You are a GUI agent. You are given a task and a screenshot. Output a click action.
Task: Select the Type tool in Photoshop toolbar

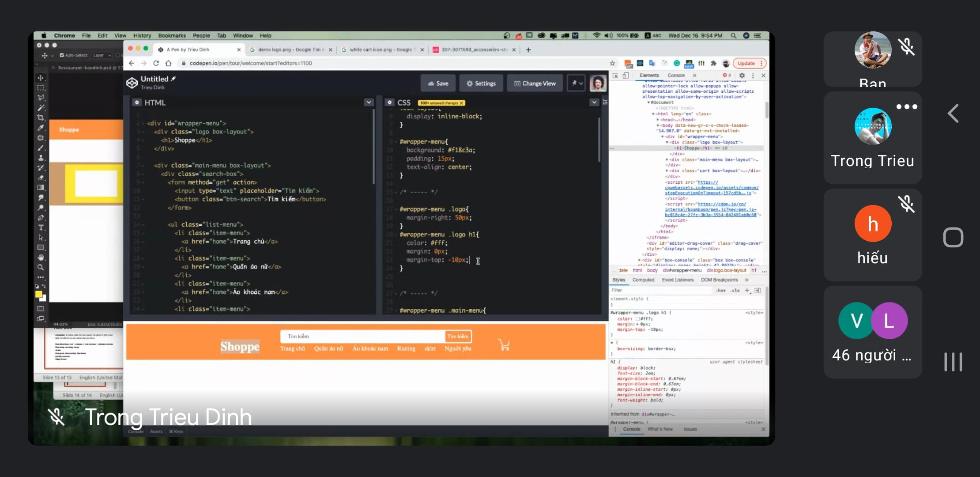point(41,227)
